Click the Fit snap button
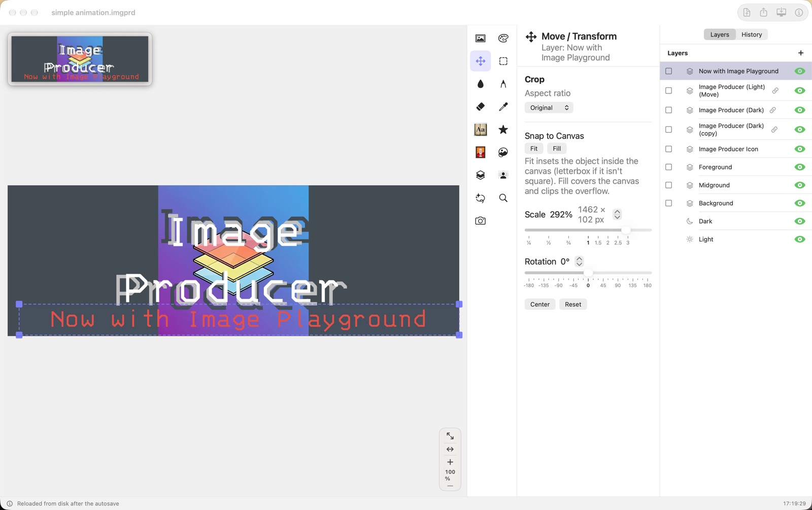This screenshot has width=812, height=510. pyautogui.click(x=534, y=148)
